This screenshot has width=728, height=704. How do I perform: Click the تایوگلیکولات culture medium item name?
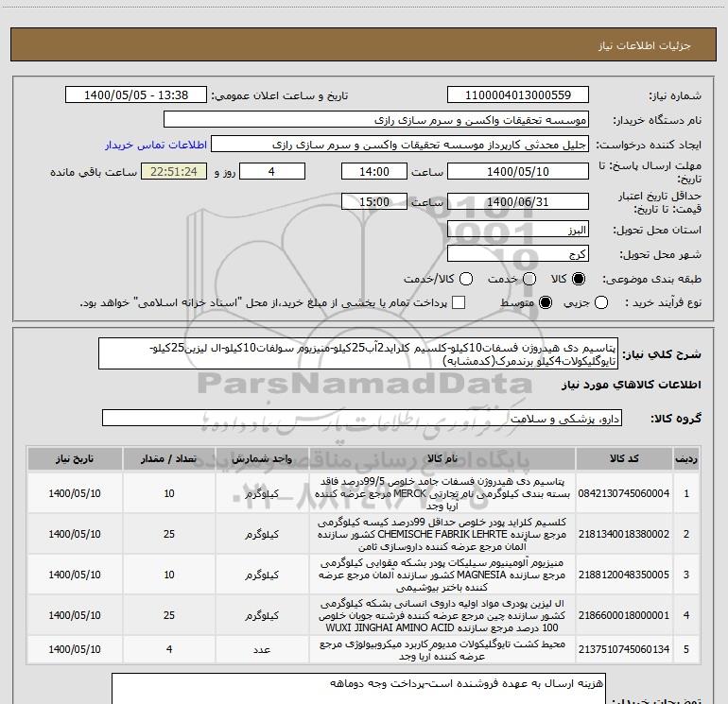[442, 650]
